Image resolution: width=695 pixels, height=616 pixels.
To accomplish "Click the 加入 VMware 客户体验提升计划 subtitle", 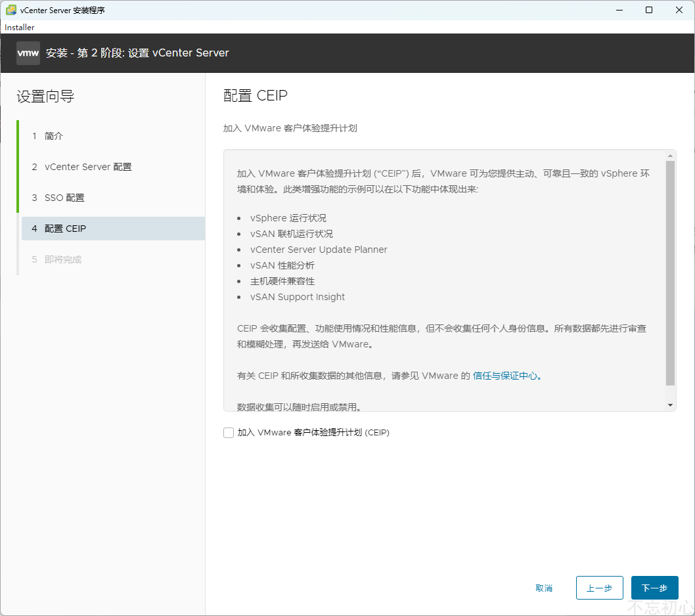I will point(290,128).
